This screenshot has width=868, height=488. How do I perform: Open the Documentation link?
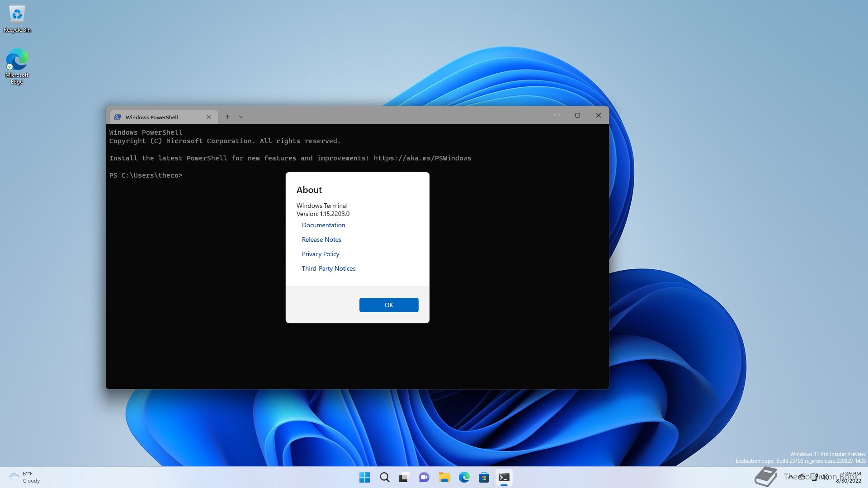(x=323, y=225)
